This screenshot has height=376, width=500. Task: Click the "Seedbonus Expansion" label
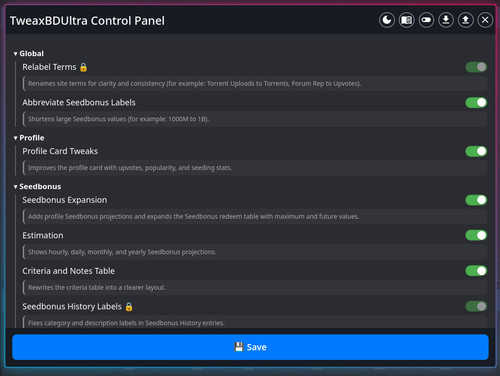tap(65, 200)
